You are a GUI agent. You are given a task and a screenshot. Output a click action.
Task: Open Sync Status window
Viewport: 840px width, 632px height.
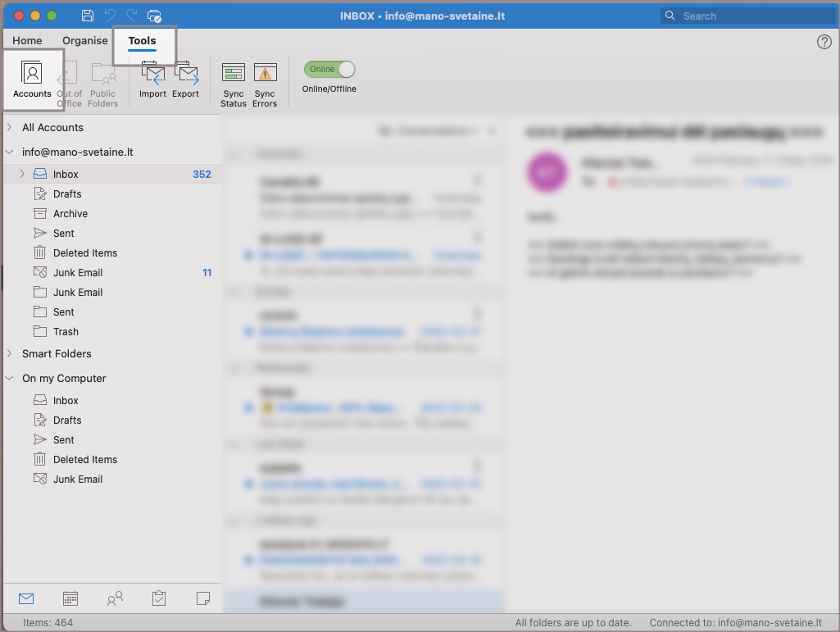pos(234,75)
